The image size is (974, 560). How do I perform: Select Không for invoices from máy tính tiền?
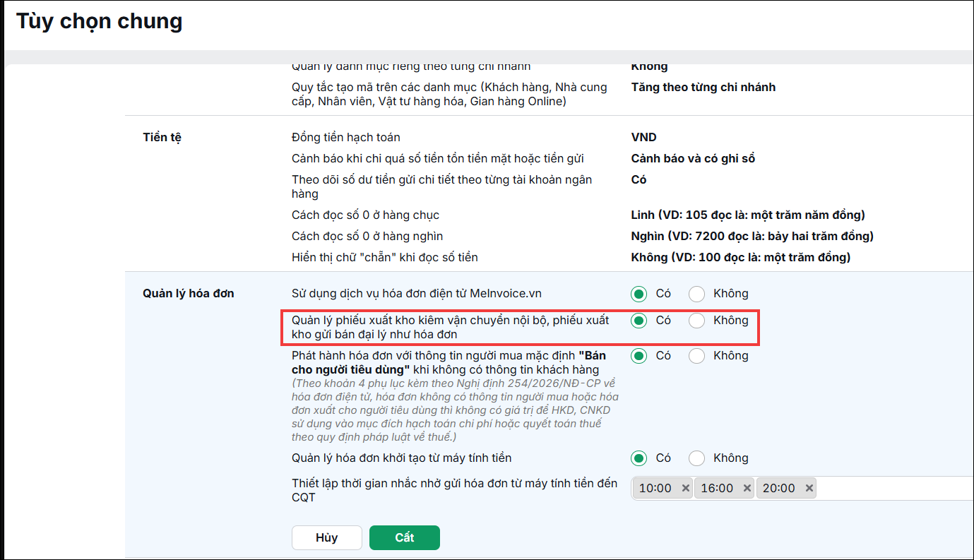tap(697, 458)
